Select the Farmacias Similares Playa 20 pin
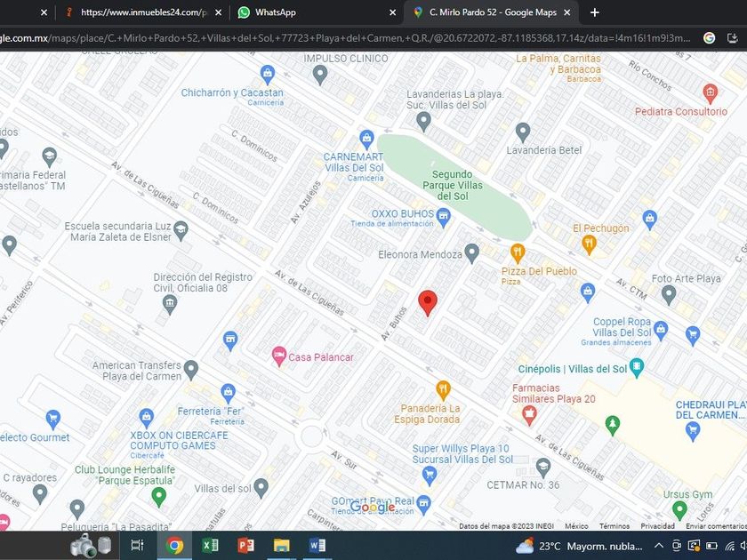 [x=529, y=415]
